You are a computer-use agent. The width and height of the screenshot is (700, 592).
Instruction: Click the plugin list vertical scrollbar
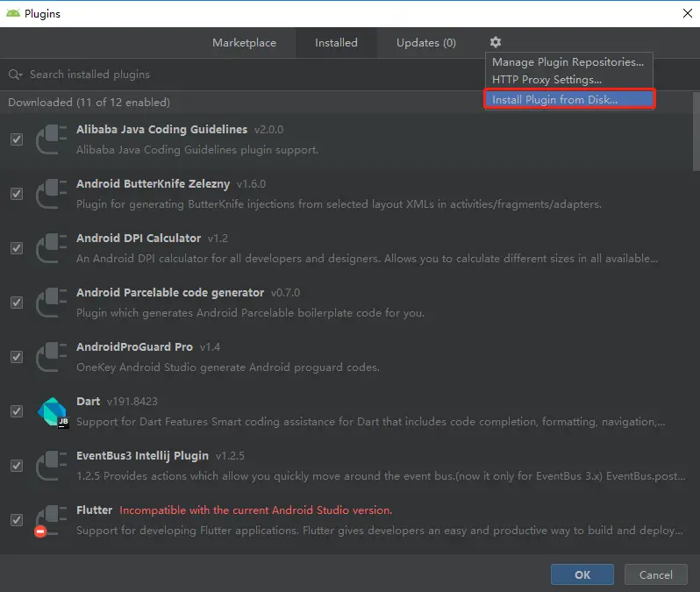coord(696,132)
